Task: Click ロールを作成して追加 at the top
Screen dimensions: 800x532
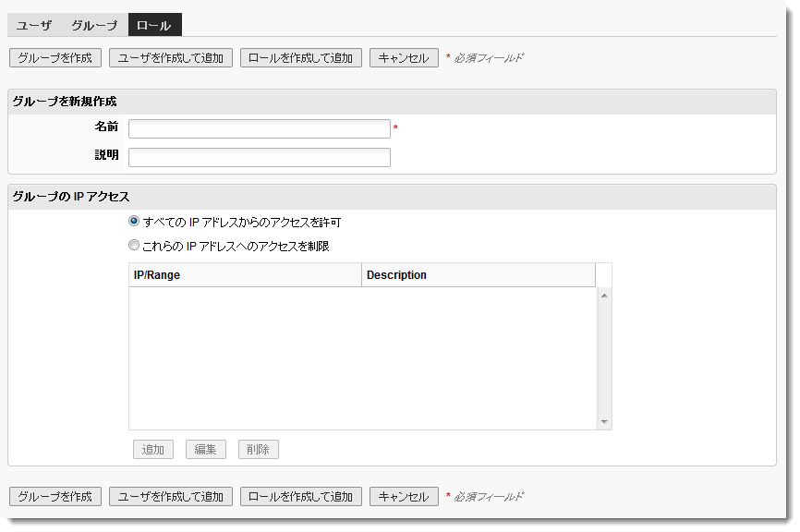Action: [298, 57]
